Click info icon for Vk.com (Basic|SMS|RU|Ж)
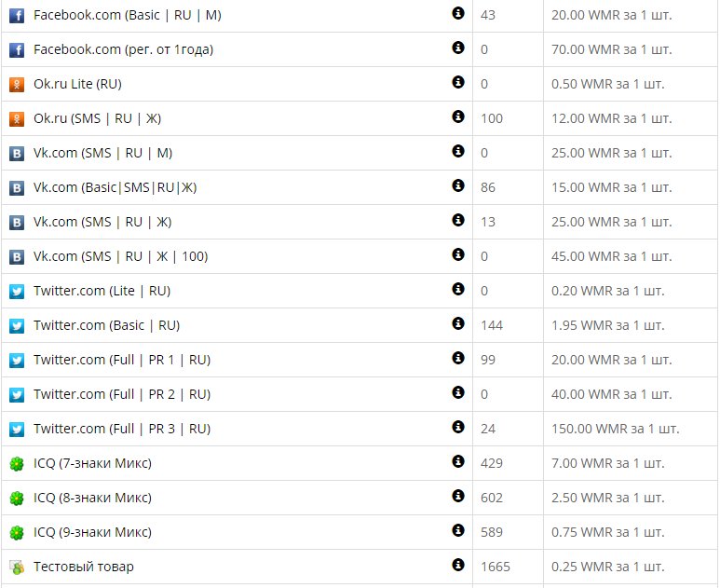The height and width of the screenshot is (588, 720). click(458, 185)
